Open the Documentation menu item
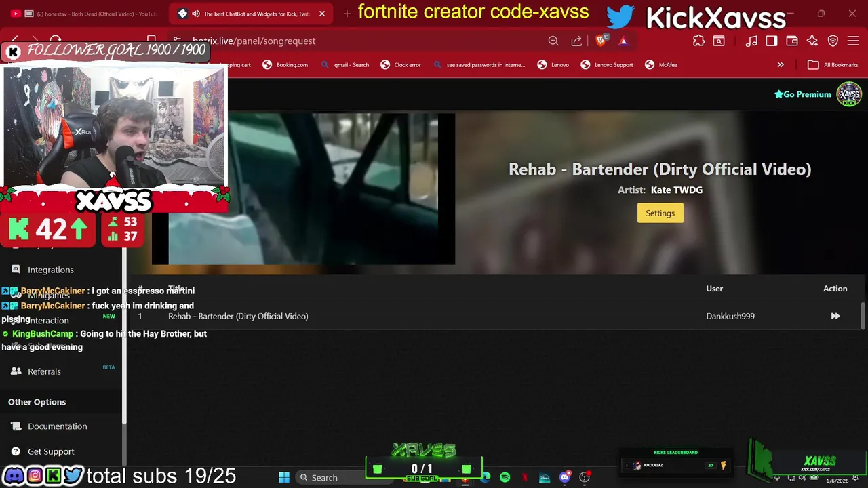This screenshot has width=868, height=488. (x=58, y=426)
